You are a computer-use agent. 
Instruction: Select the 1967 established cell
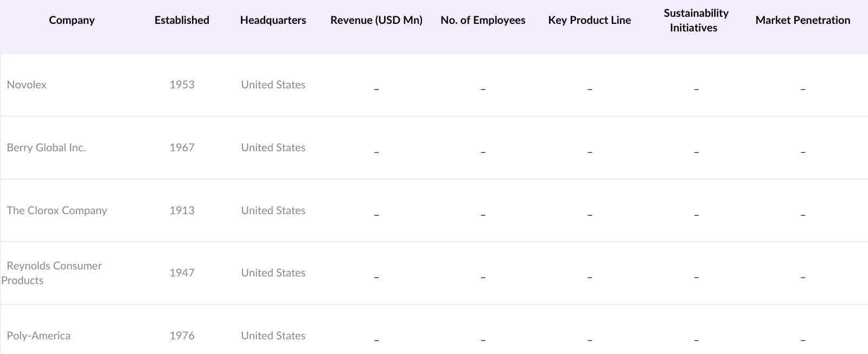182,148
